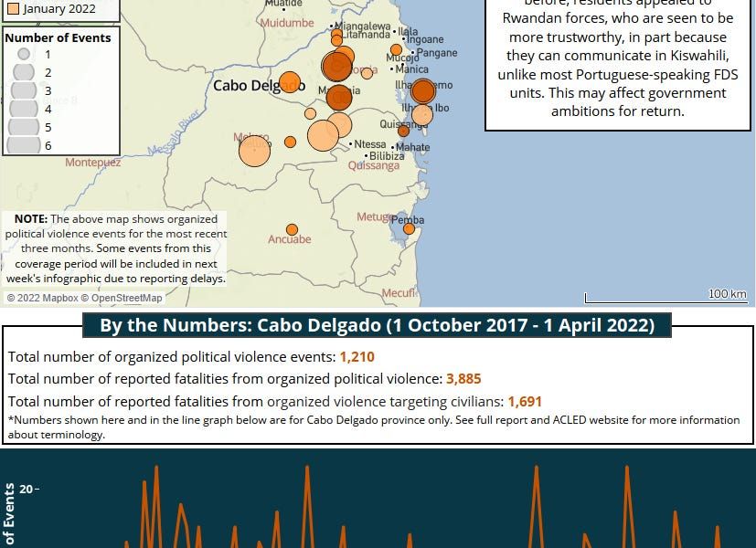Click the 20 tick on chart axis
The width and height of the screenshot is (756, 548).
click(x=26, y=490)
